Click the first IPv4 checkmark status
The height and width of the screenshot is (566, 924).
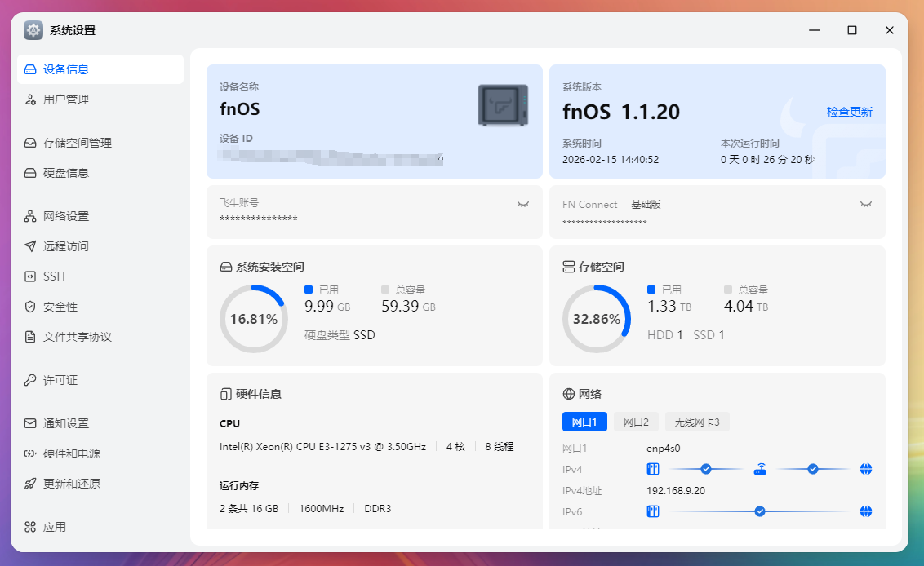click(706, 470)
